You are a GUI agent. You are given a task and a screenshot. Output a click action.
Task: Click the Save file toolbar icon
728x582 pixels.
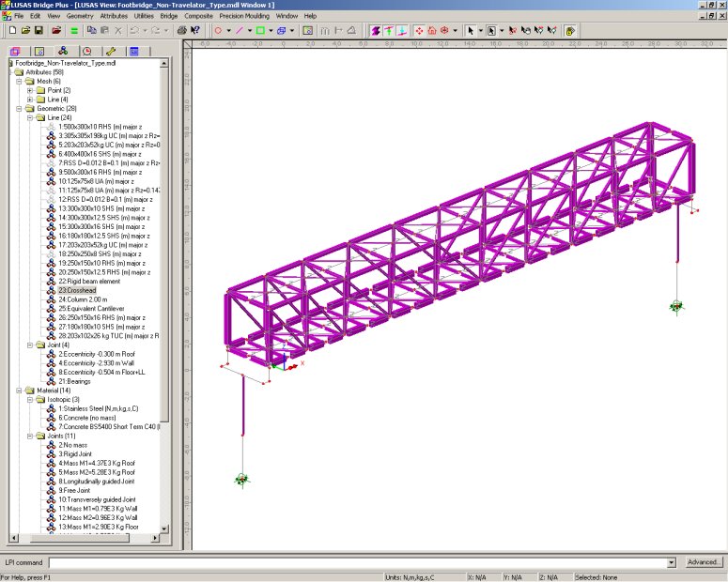[x=39, y=30]
